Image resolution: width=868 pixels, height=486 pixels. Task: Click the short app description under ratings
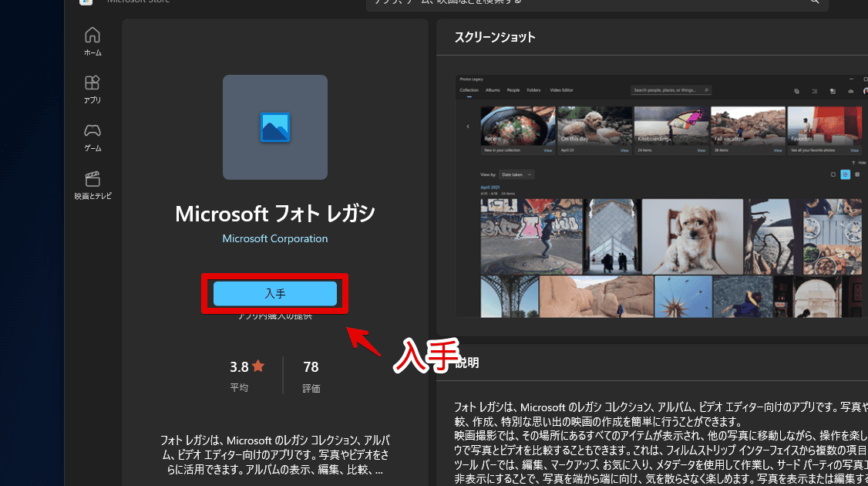click(275, 455)
